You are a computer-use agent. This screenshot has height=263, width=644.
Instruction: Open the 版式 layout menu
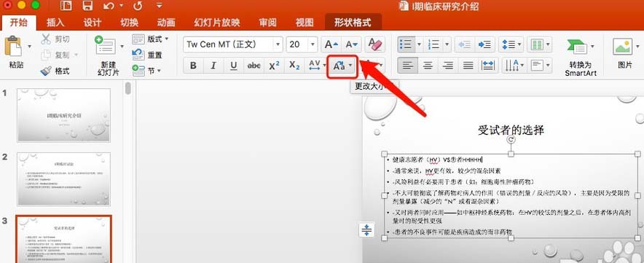[x=150, y=39]
